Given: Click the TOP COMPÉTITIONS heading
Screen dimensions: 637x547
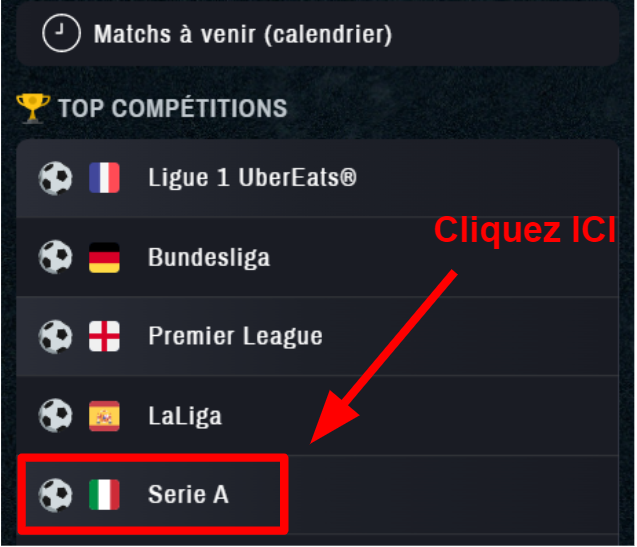Looking at the screenshot, I should (172, 108).
